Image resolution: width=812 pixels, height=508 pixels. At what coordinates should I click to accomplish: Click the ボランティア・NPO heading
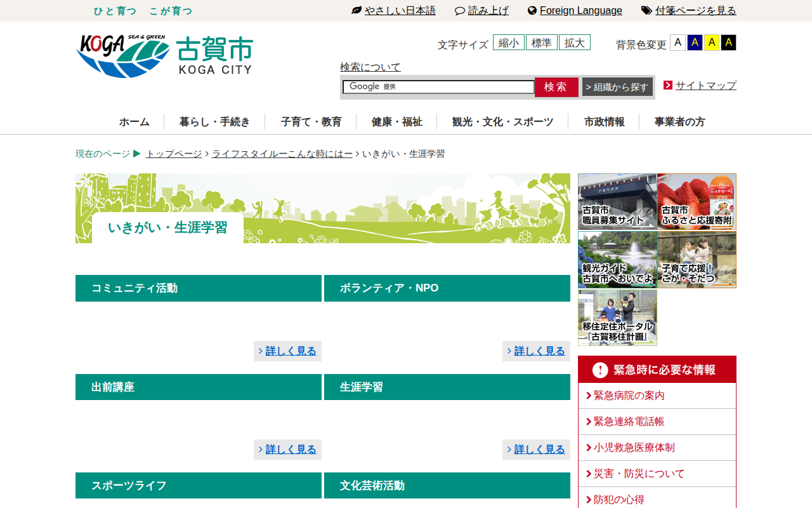[x=447, y=288]
